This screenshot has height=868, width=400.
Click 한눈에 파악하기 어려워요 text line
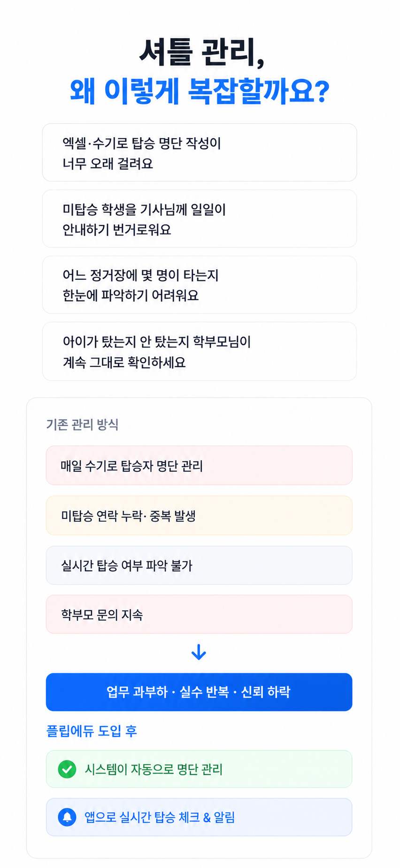pyautogui.click(x=131, y=295)
